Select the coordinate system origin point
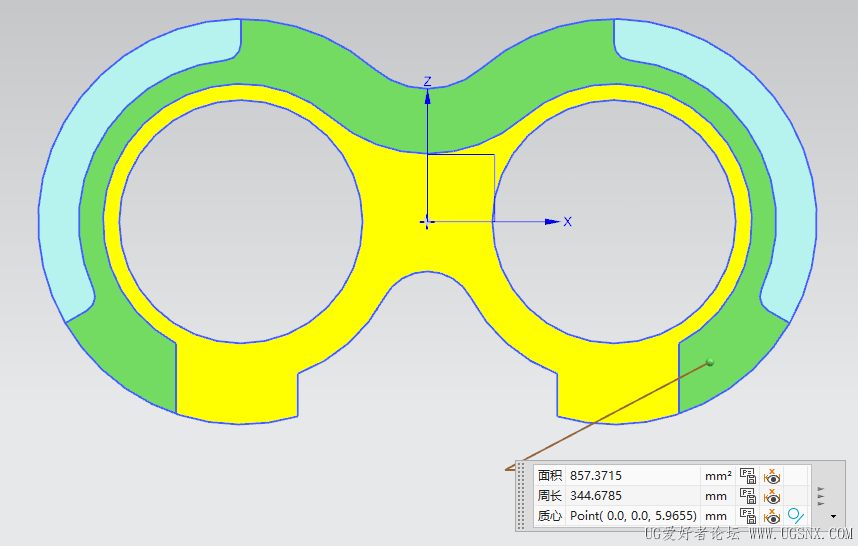 427,222
